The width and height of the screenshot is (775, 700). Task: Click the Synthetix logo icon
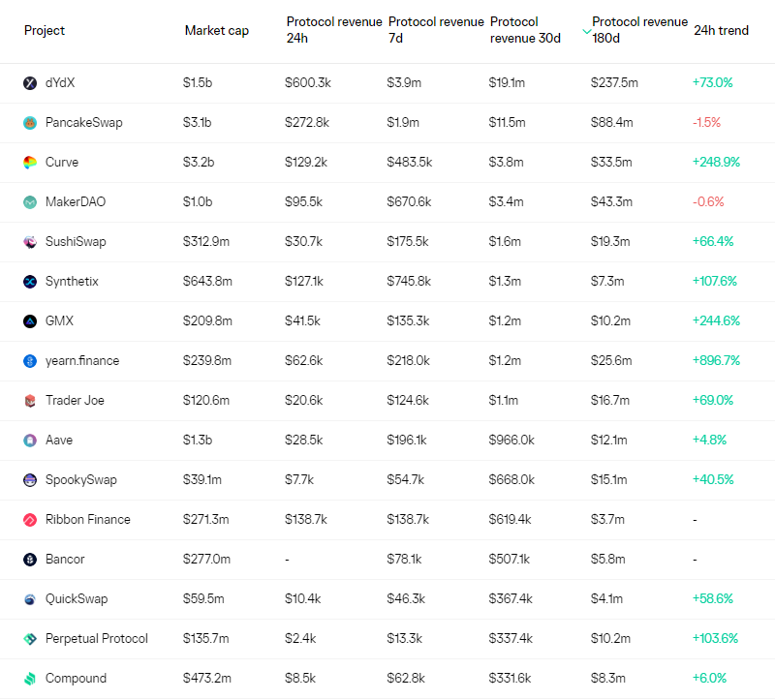tap(30, 282)
